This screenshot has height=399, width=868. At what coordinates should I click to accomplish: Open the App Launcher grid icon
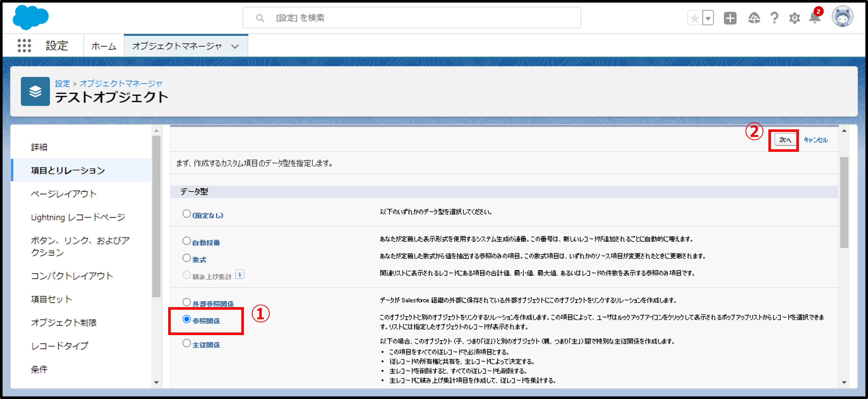pyautogui.click(x=24, y=46)
